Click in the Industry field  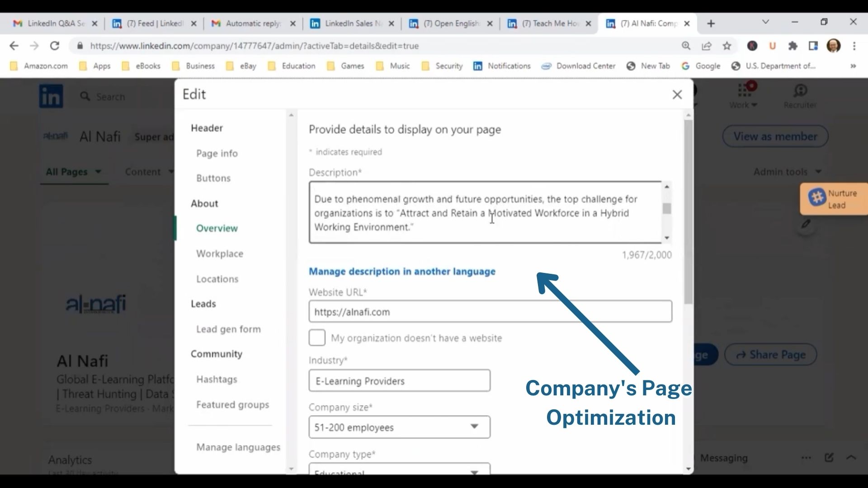[400, 380]
